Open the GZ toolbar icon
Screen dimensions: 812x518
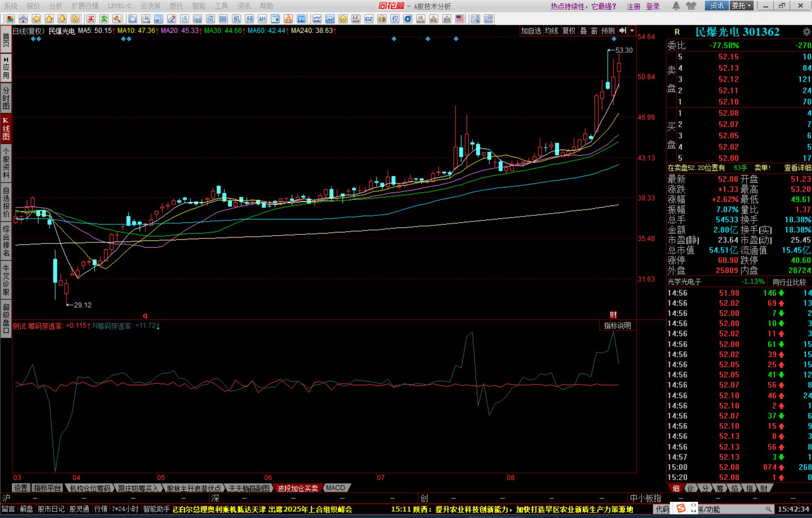pyautogui.click(x=369, y=19)
